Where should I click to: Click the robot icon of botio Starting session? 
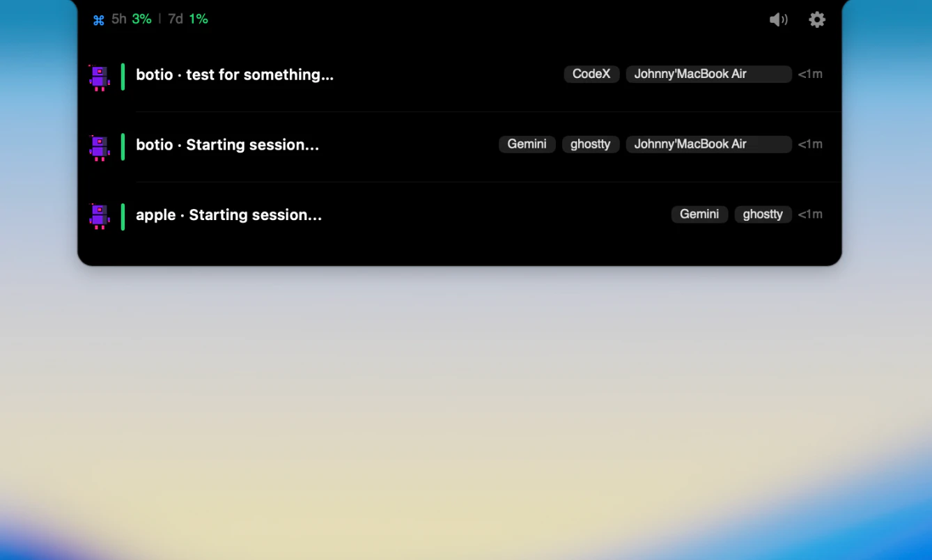click(x=99, y=148)
